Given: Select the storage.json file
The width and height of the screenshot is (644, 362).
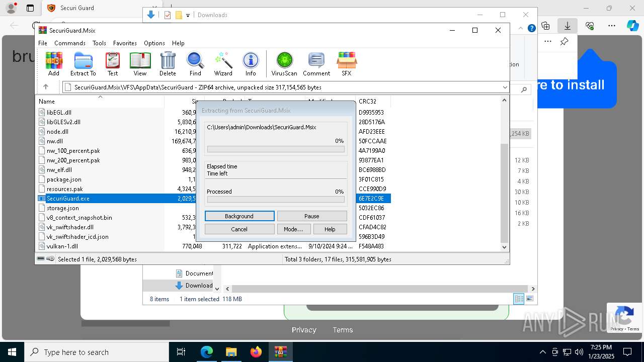Looking at the screenshot, I should pos(62,208).
